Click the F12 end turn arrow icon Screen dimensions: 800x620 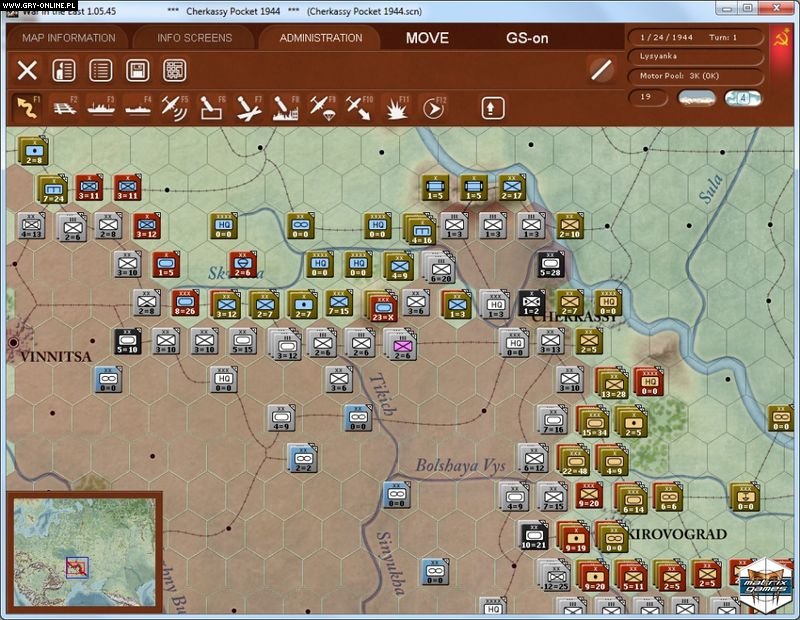pos(434,107)
